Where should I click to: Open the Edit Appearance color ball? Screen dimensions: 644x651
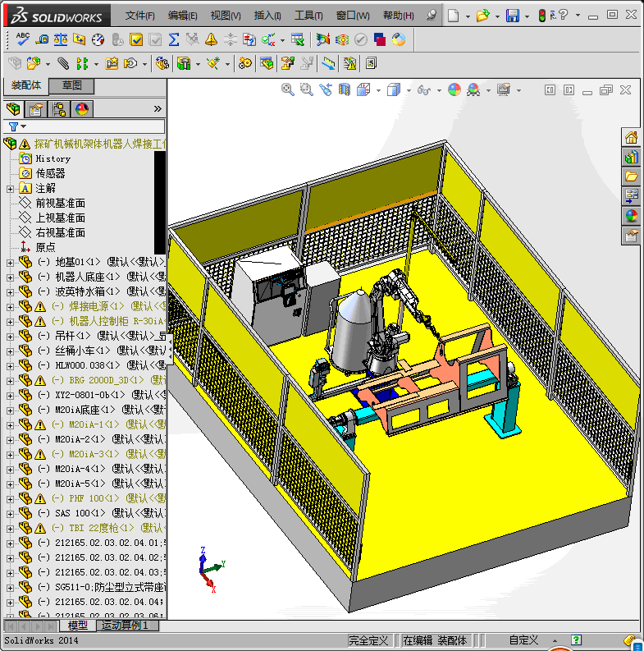[454, 89]
